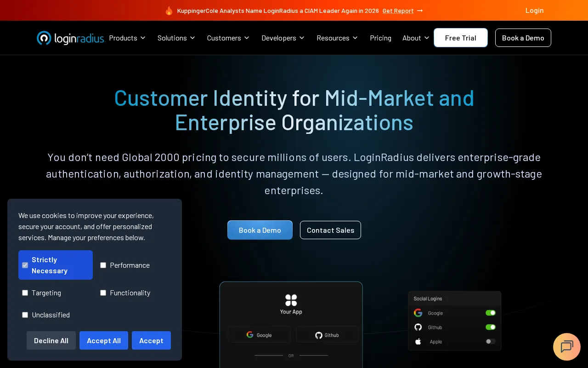588x368 pixels.
Task: Decline All cookies
Action: (x=51, y=340)
